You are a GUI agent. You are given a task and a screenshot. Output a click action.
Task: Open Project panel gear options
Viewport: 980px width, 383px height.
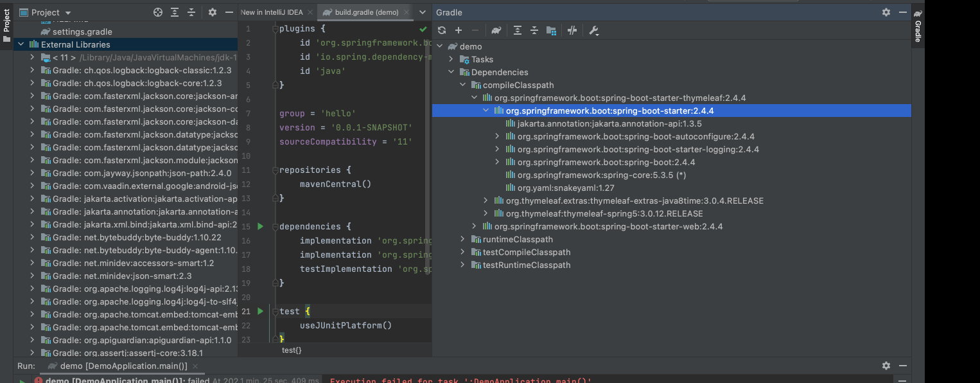click(213, 12)
